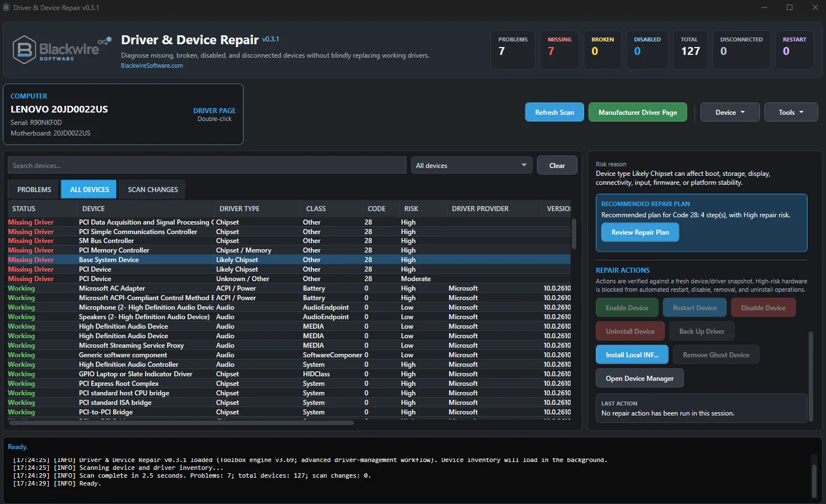Sort by the STATUS column header

pyautogui.click(x=42, y=208)
